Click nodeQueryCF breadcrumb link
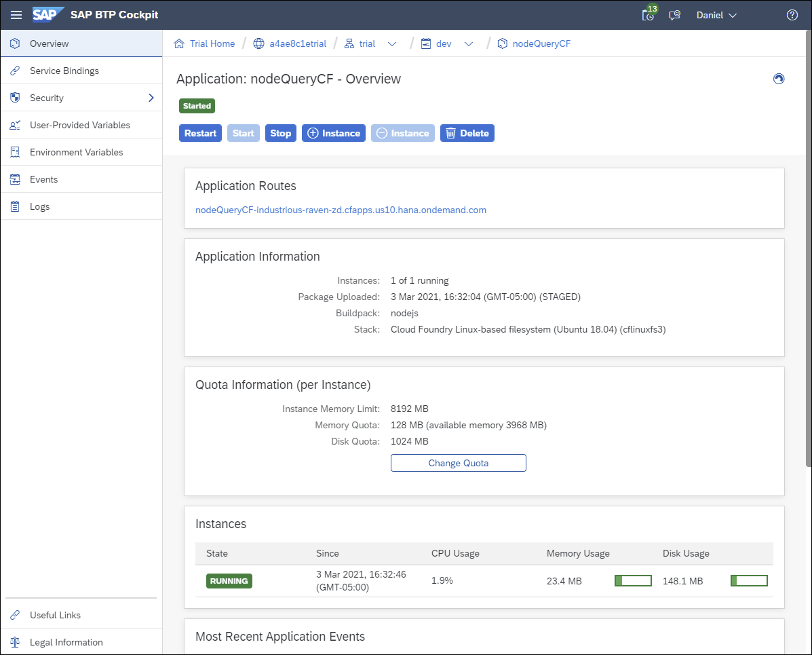 pos(542,43)
